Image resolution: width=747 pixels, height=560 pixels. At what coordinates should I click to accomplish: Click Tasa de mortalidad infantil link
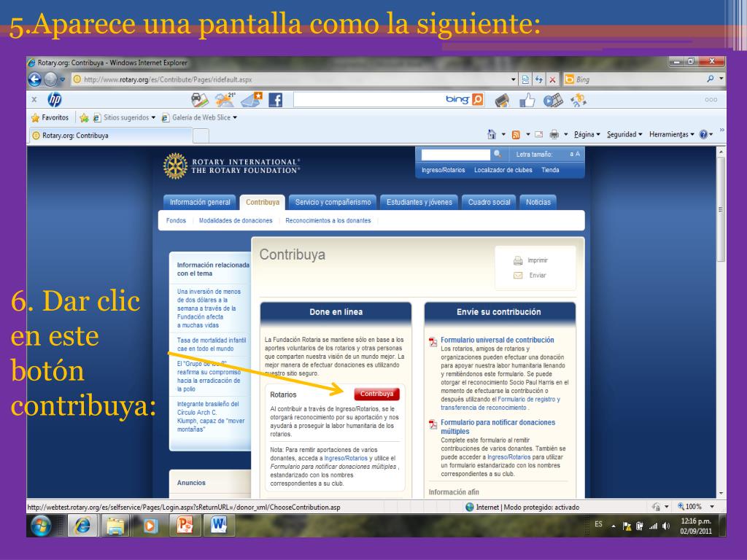[x=212, y=344]
